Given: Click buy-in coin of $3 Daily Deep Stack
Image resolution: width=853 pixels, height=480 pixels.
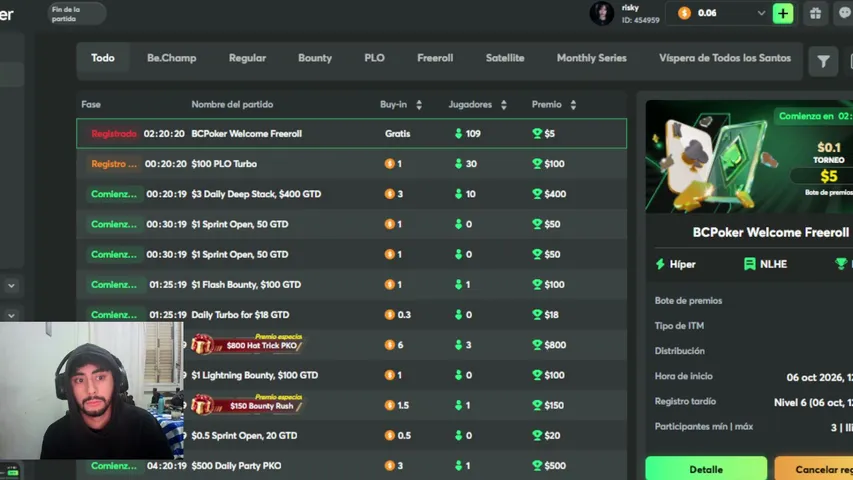Looking at the screenshot, I should (390, 194).
